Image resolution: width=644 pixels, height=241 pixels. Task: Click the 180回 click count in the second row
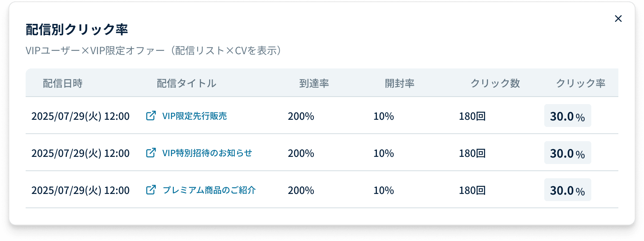tap(472, 153)
